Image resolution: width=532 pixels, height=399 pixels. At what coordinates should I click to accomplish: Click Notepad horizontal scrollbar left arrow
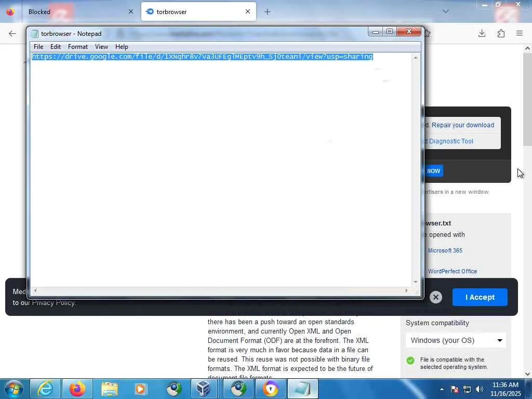coord(35,290)
